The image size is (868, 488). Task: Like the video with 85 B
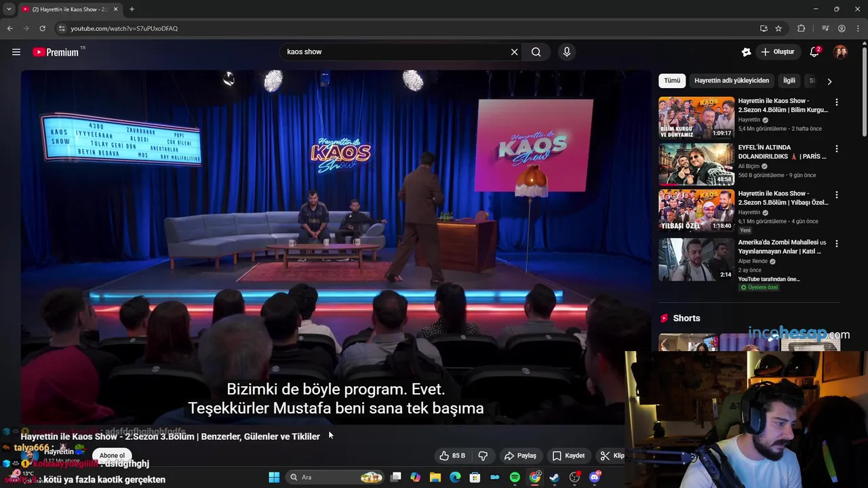coord(452,455)
